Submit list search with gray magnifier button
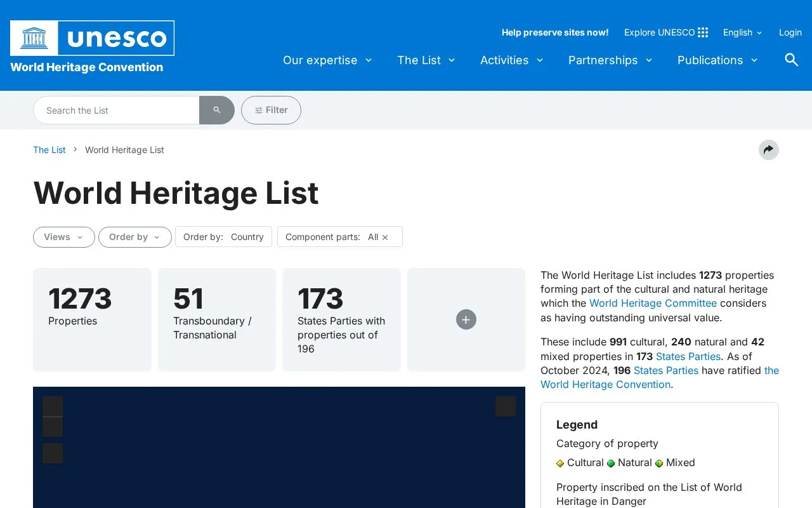 point(217,110)
